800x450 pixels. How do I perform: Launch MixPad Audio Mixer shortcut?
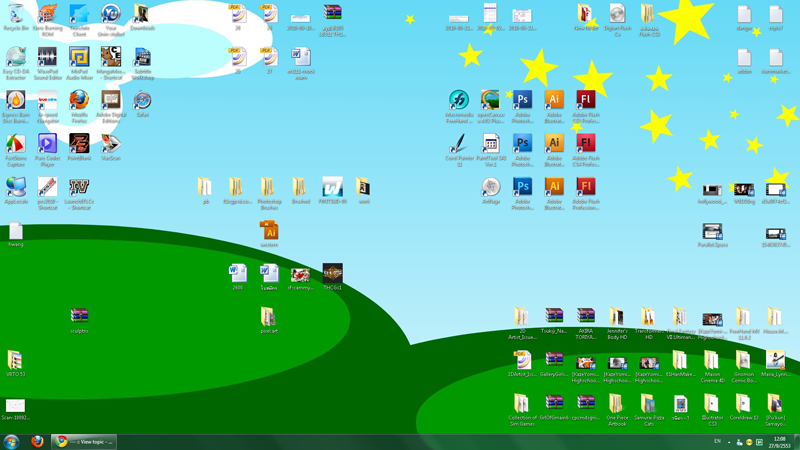coord(79,63)
